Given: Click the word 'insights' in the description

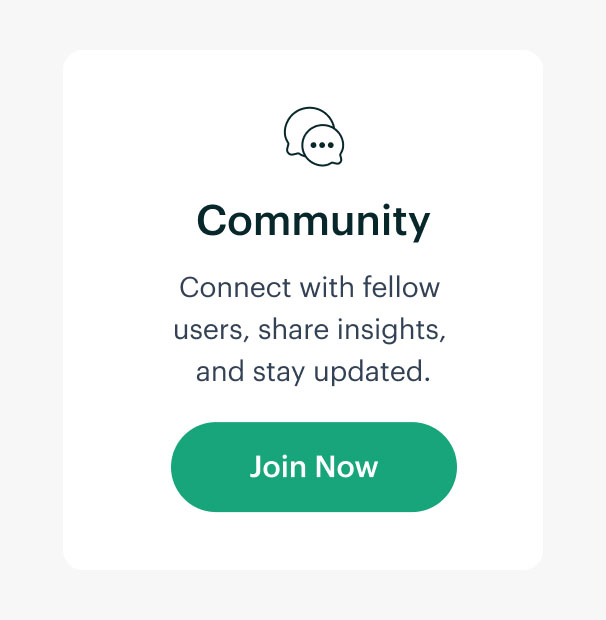Looking at the screenshot, I should [388, 329].
